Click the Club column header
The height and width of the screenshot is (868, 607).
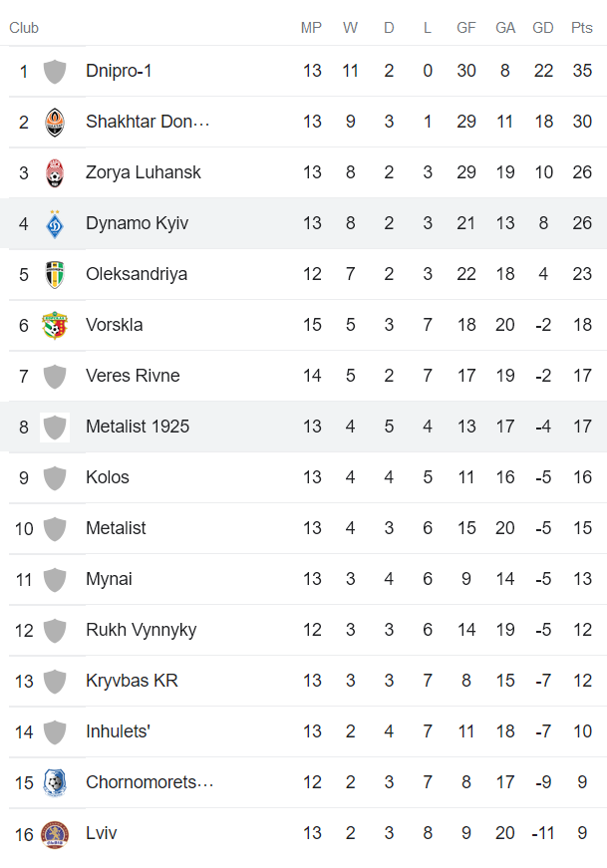[23, 28]
